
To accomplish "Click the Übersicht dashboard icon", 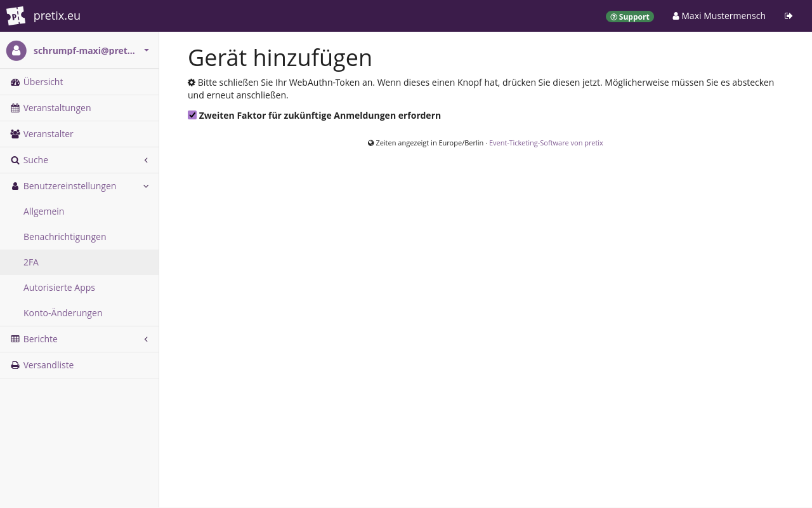I will coord(15,82).
